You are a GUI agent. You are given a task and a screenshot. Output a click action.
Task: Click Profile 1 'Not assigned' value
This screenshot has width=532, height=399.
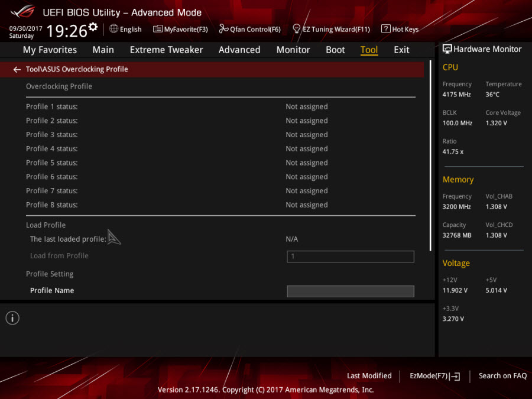307,106
